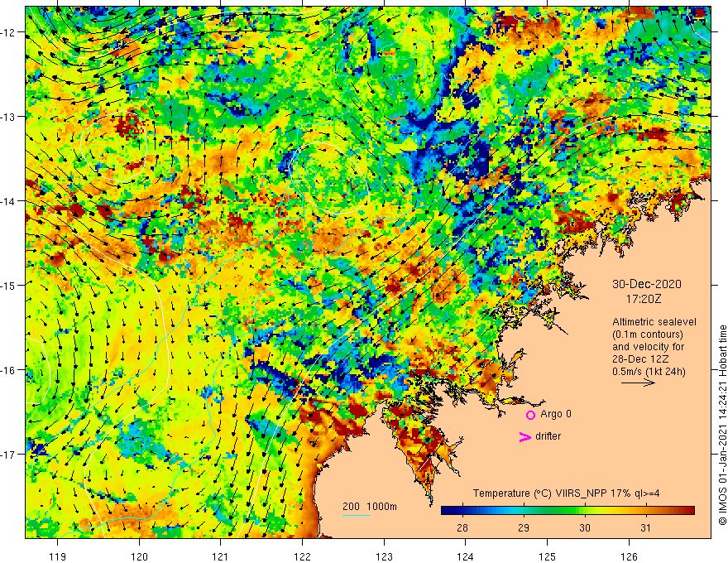Click the colorbar tick label 30

(x=585, y=528)
